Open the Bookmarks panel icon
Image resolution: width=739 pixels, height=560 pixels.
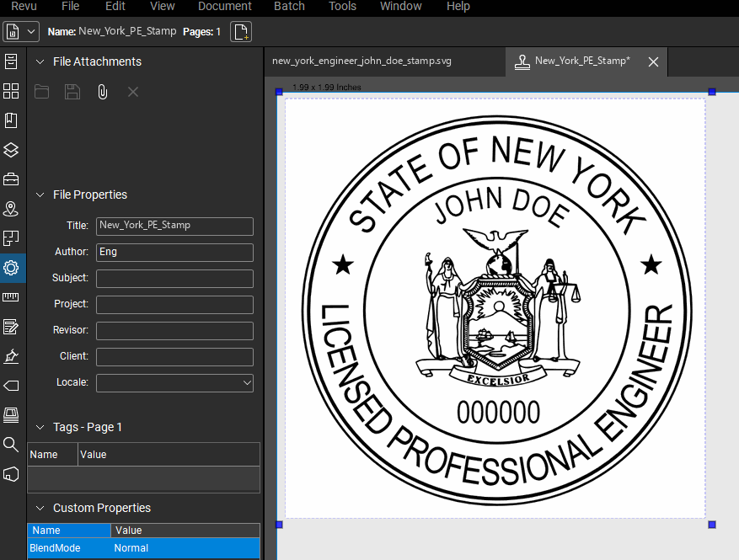click(x=11, y=120)
